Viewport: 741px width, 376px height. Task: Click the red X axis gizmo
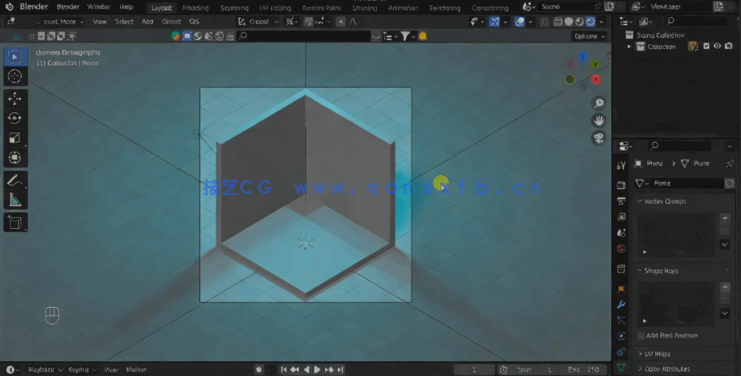coord(595,79)
